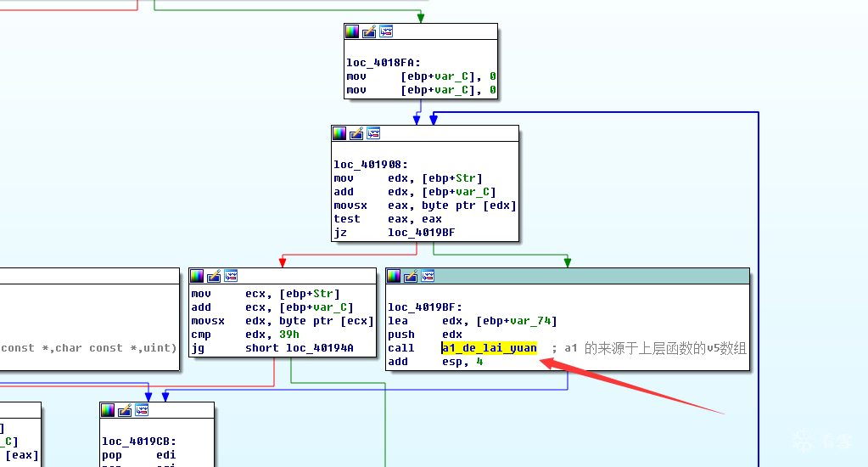868x467 pixels.
Task: Click the line test eax, eax
Action: click(x=388, y=219)
